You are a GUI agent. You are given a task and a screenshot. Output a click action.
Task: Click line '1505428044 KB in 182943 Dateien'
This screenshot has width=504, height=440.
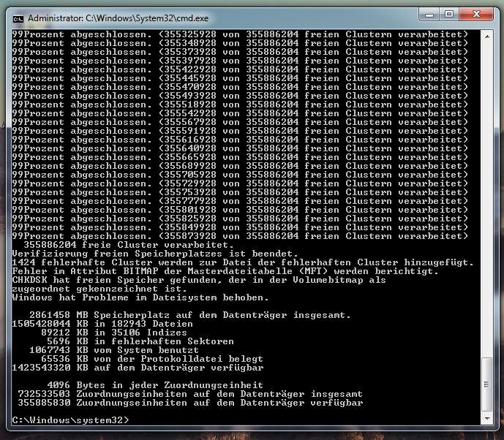(x=102, y=324)
